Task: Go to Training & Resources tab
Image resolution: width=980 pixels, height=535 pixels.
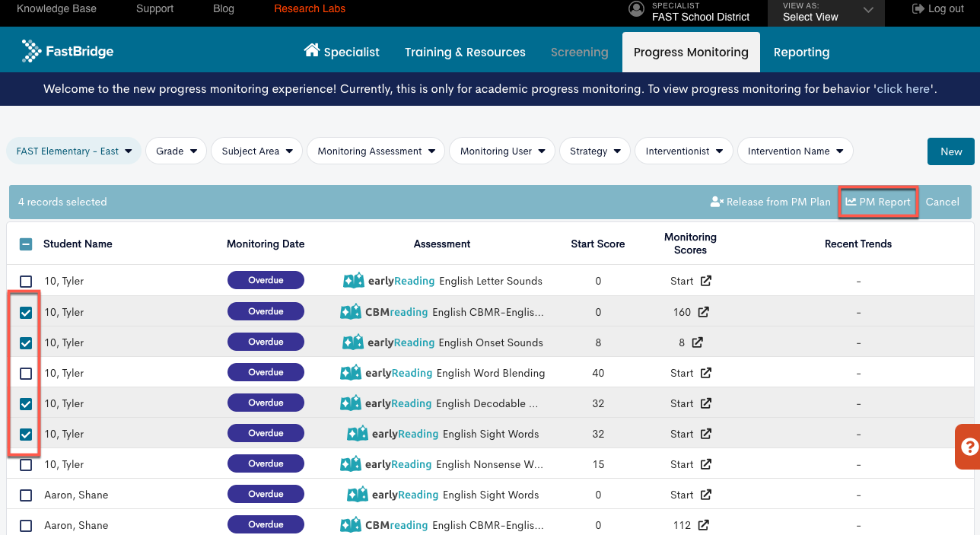Action: pos(465,52)
